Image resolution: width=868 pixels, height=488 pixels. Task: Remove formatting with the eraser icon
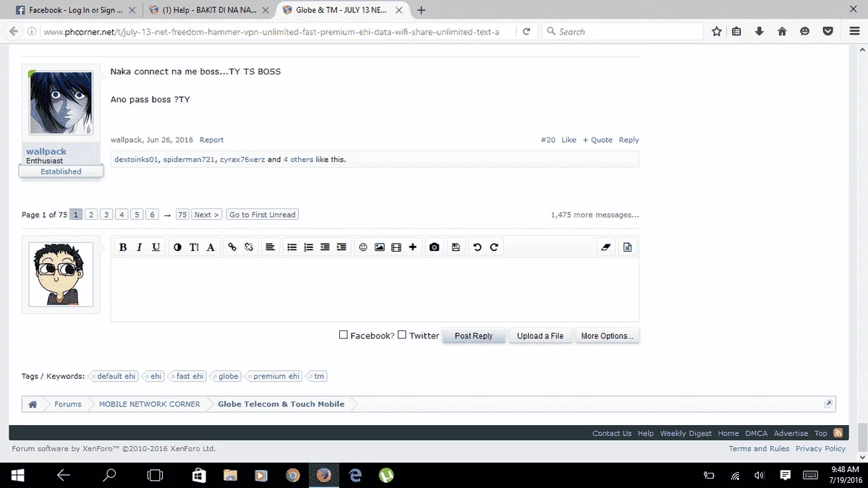pyautogui.click(x=606, y=247)
